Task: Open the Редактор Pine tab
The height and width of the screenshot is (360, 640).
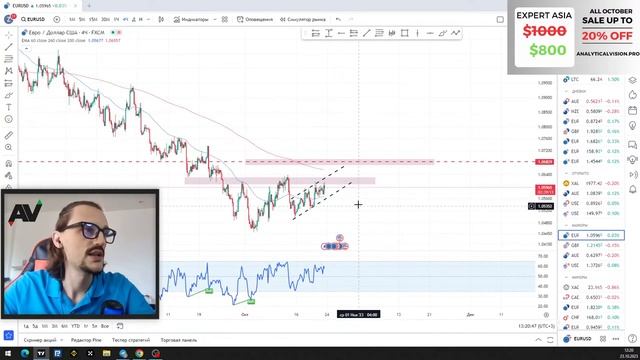Action: point(86,340)
